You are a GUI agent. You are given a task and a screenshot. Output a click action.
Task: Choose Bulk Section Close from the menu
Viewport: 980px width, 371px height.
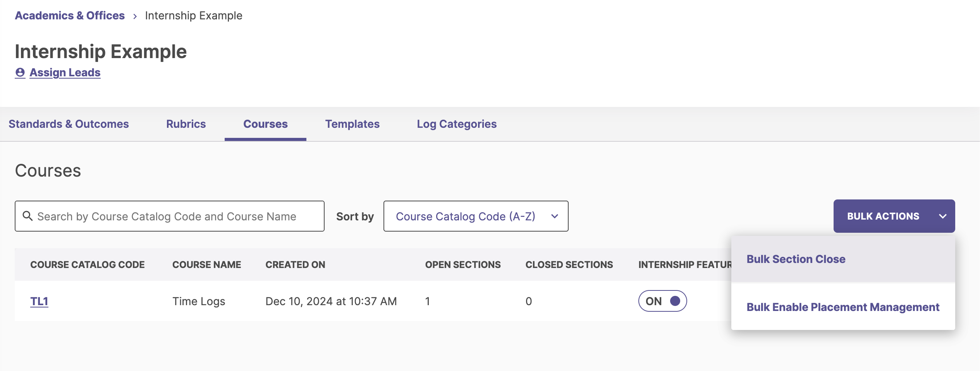843,259
